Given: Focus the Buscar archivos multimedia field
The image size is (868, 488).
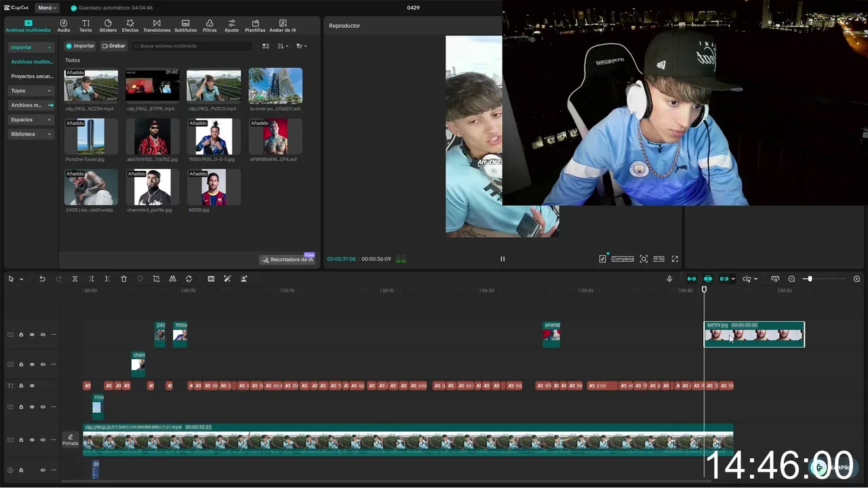Looking at the screenshot, I should coord(192,46).
